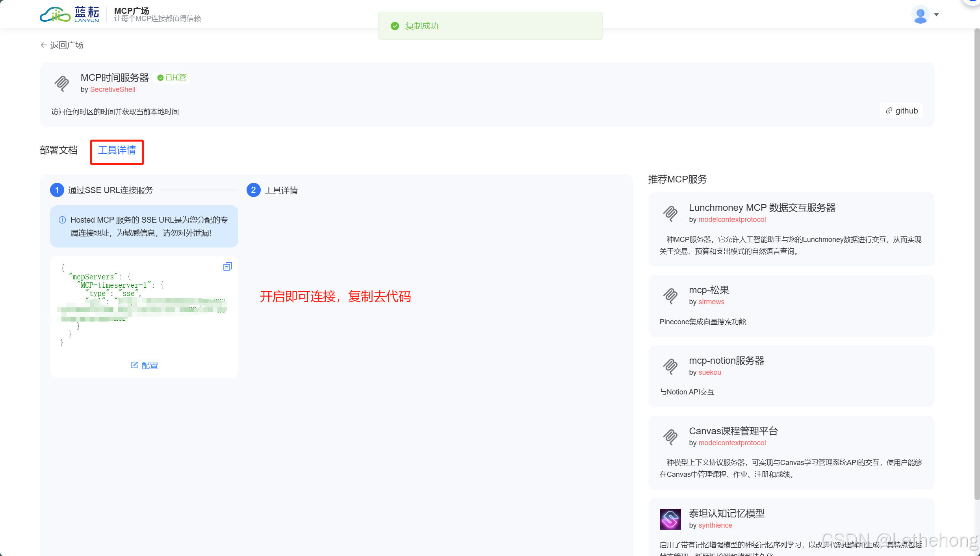Screen dimensions: 980x556
Task: Open SecretiveShell author link
Action: point(113,89)
